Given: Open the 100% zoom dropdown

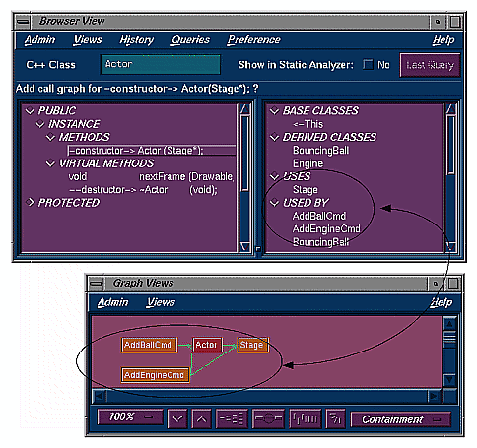Looking at the screenshot, I should [x=130, y=417].
